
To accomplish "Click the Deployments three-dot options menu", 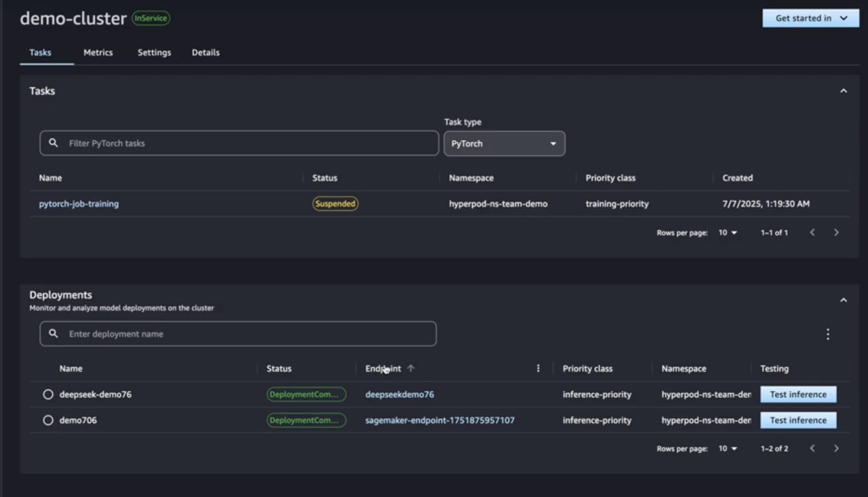I will tap(828, 334).
